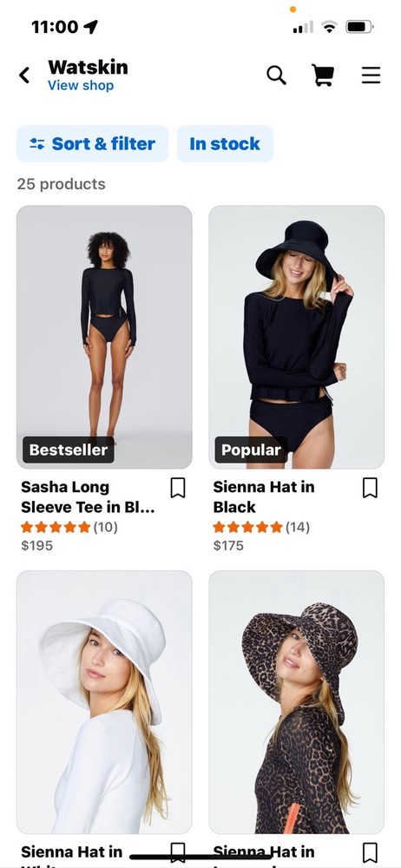
Task: Bookmark the Sasha Long Sleeve Tee
Action: point(177,488)
